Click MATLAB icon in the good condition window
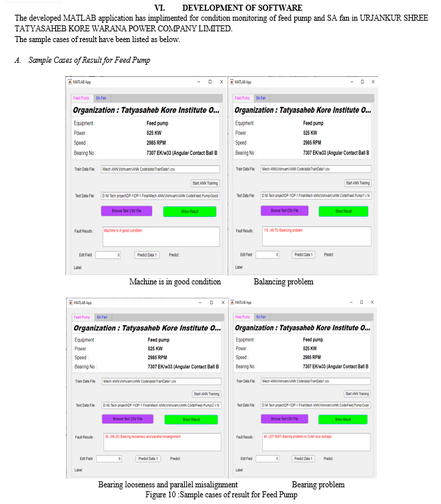The image size is (441, 504). point(70,82)
